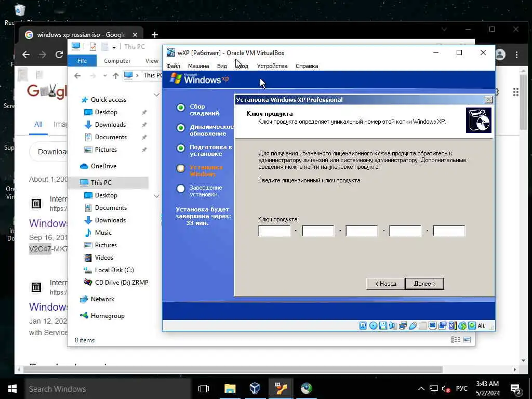
Task: Click muted volume icon in system tray
Action: click(x=445, y=389)
